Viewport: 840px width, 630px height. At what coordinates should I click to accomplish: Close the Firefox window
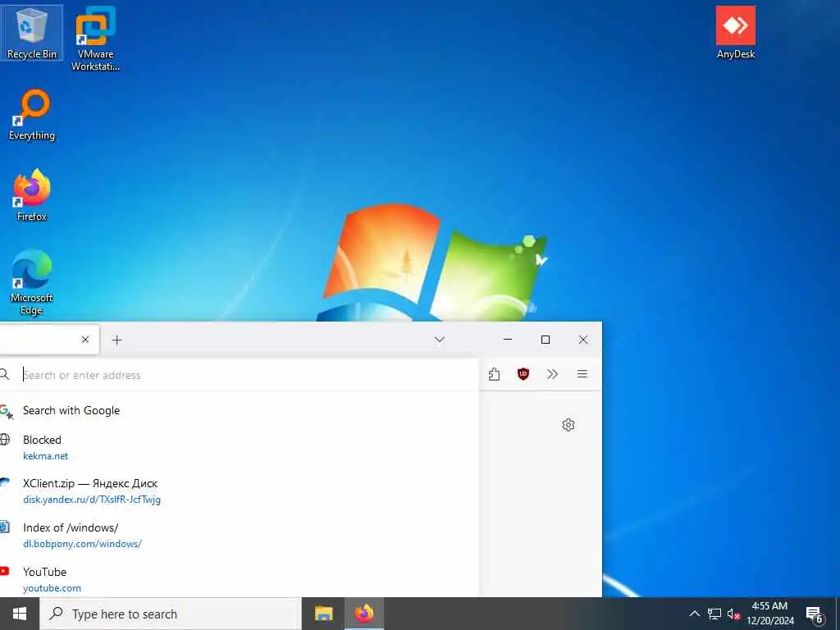click(x=583, y=339)
